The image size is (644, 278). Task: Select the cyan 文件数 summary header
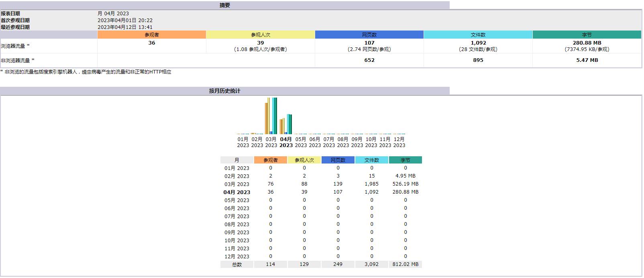(x=478, y=35)
